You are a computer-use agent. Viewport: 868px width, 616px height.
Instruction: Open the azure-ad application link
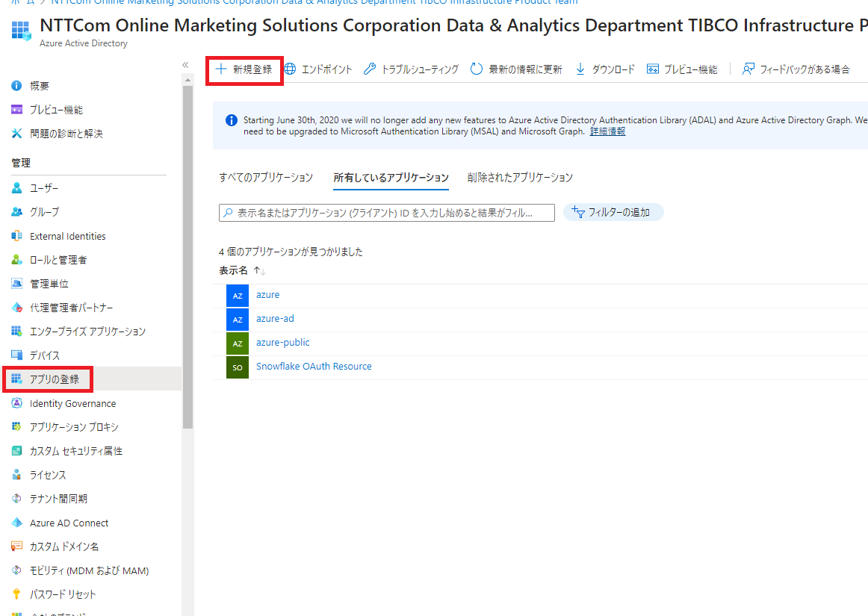pos(275,319)
